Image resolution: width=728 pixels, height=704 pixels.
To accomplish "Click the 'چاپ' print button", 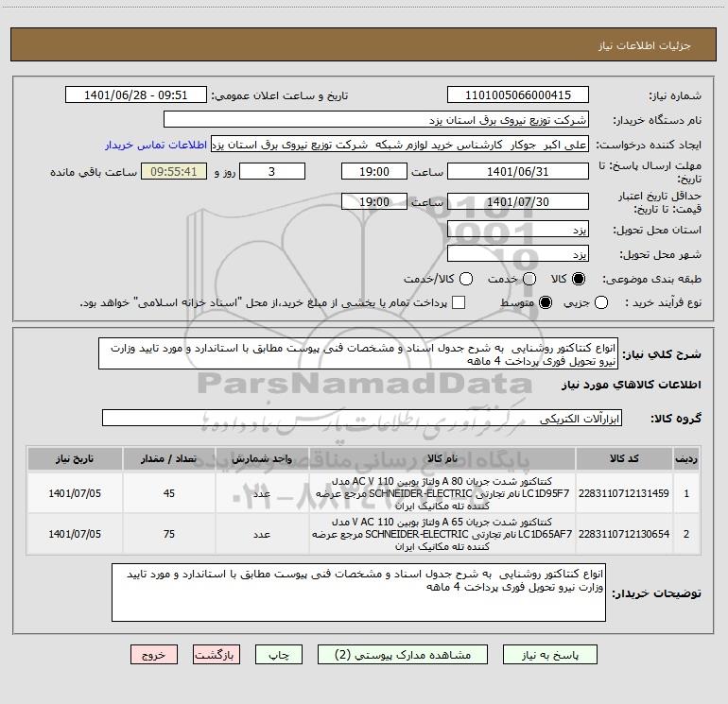I will [279, 654].
